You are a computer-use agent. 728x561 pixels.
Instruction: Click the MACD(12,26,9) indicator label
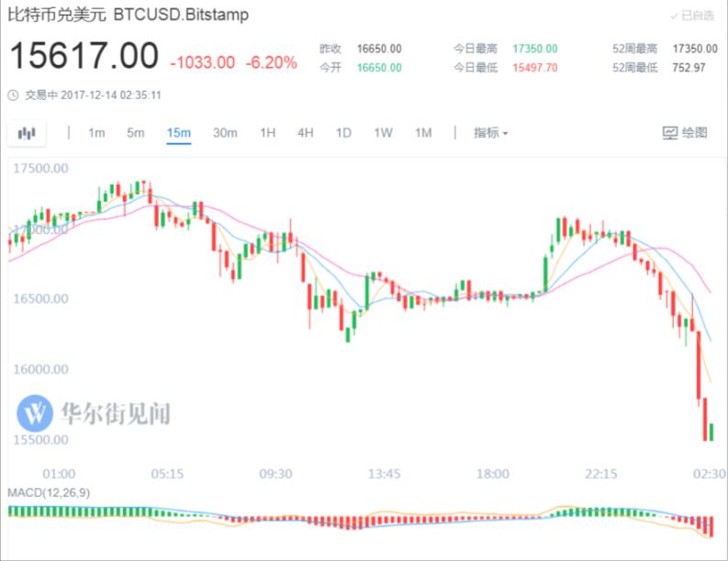click(x=49, y=493)
